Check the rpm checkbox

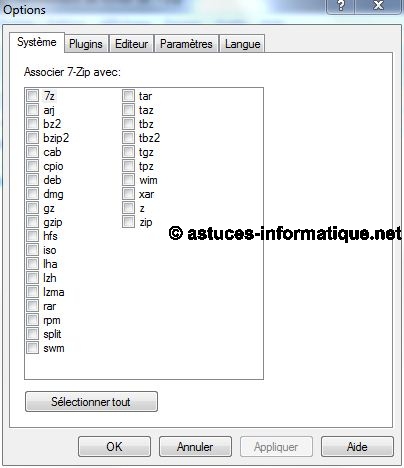coord(33,320)
